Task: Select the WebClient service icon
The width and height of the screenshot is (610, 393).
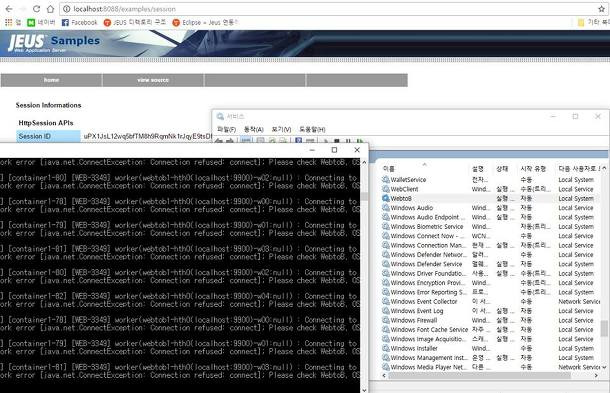Action: click(x=386, y=189)
